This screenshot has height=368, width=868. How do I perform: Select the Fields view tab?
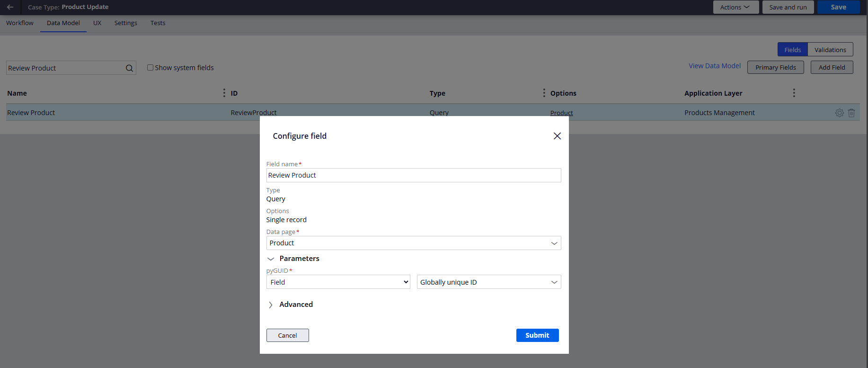793,50
